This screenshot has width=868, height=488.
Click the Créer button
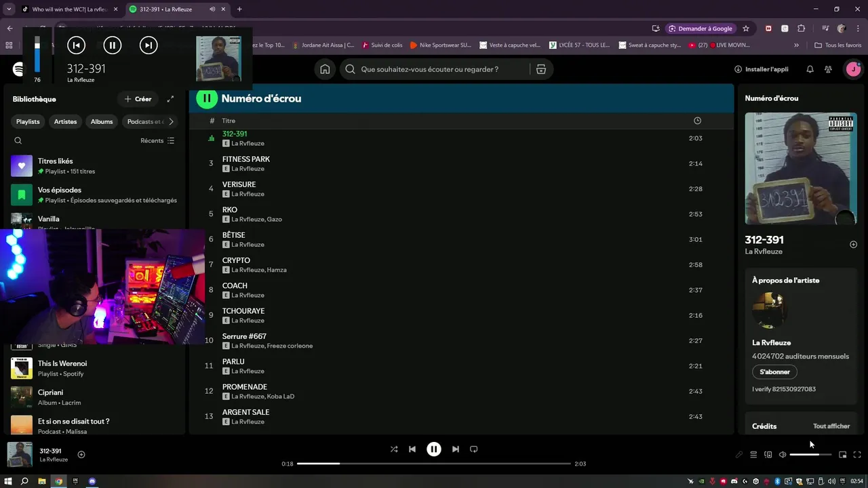pos(138,99)
